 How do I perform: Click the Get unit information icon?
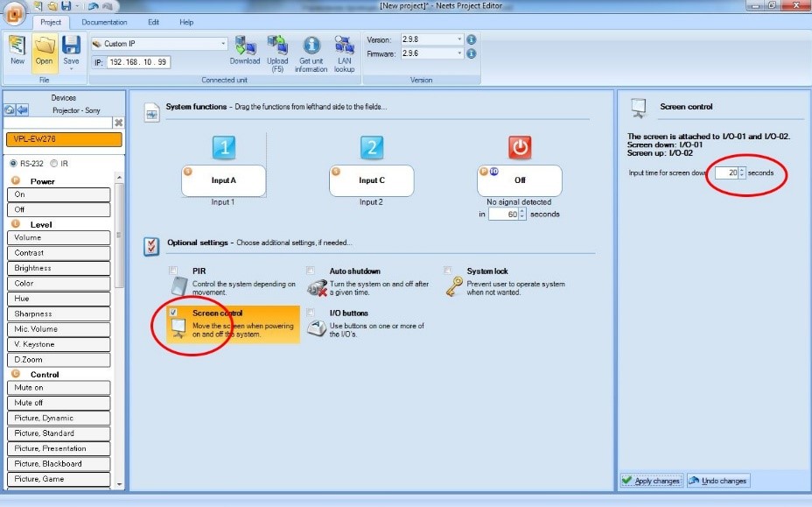pyautogui.click(x=311, y=46)
